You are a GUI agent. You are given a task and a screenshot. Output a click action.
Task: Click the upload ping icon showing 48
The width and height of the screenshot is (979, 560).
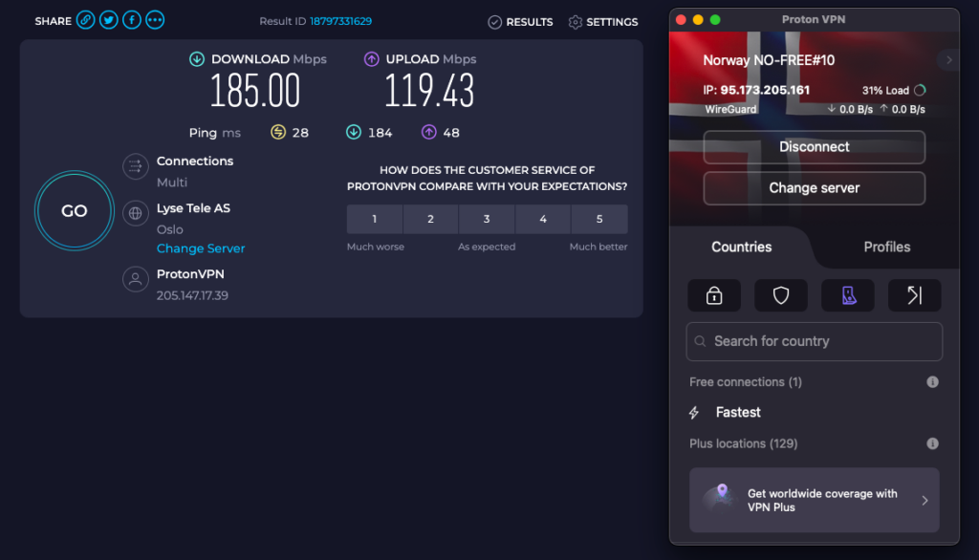click(428, 132)
